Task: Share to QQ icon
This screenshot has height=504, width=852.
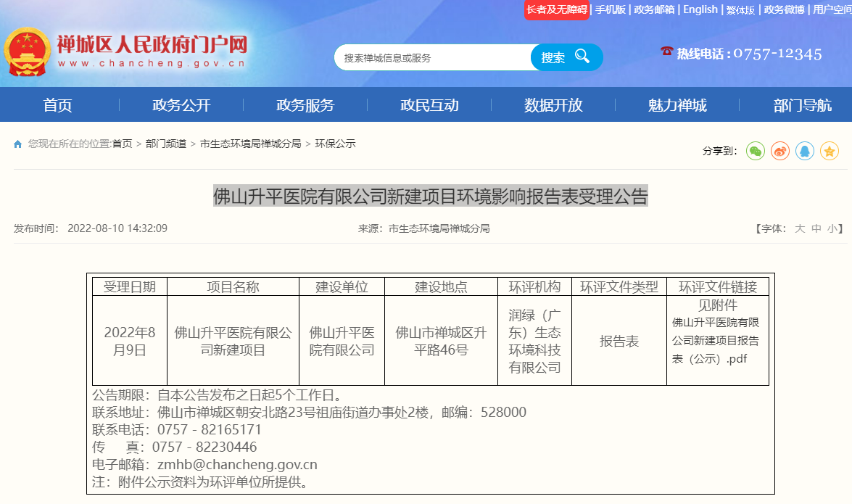Action: point(805,151)
